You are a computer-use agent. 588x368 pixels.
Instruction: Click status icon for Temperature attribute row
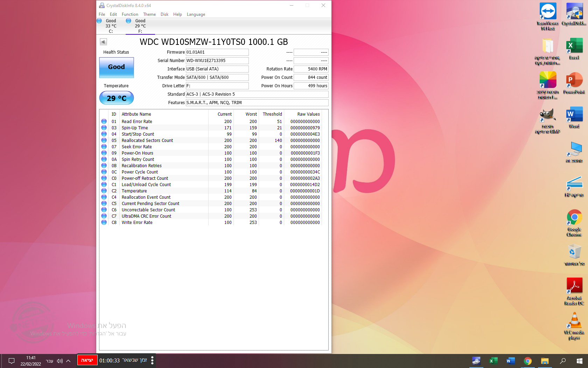(x=104, y=191)
